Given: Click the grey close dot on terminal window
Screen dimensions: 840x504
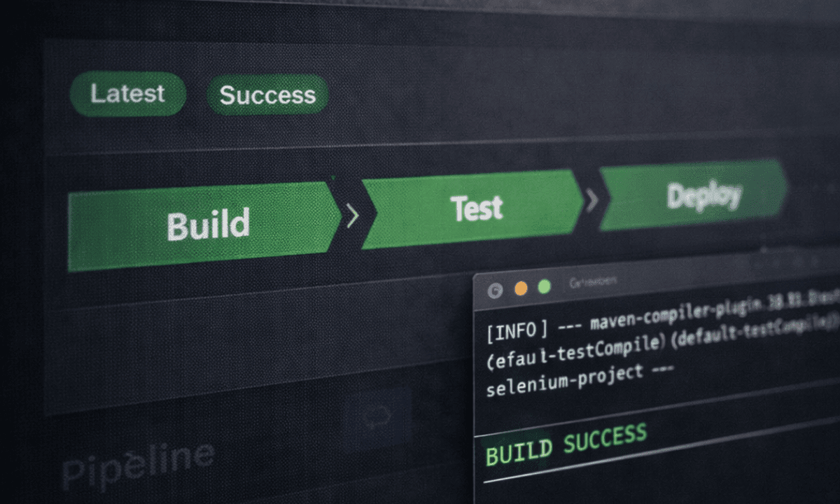Looking at the screenshot, I should (x=495, y=290).
